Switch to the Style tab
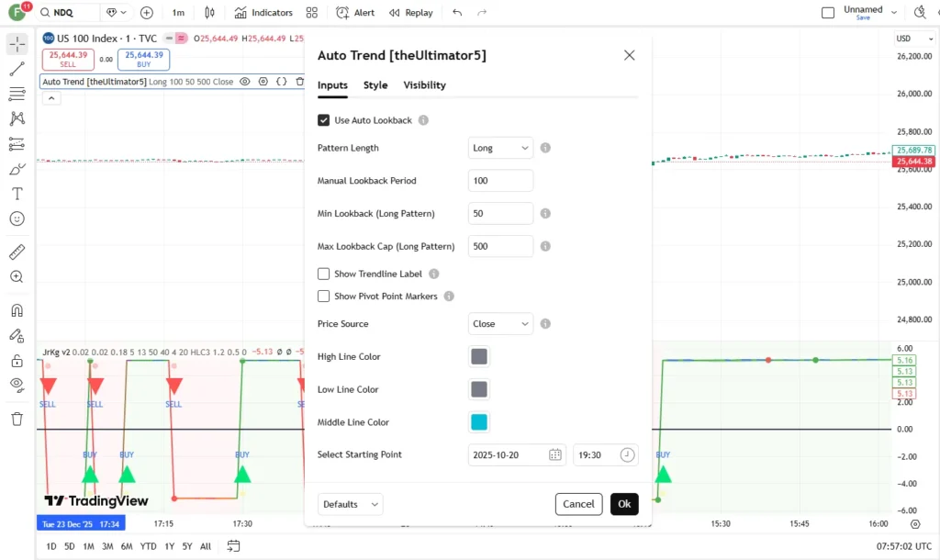 pyautogui.click(x=375, y=85)
